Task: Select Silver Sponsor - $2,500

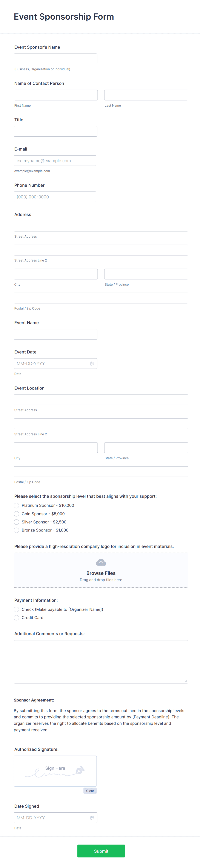Action: 17,522
